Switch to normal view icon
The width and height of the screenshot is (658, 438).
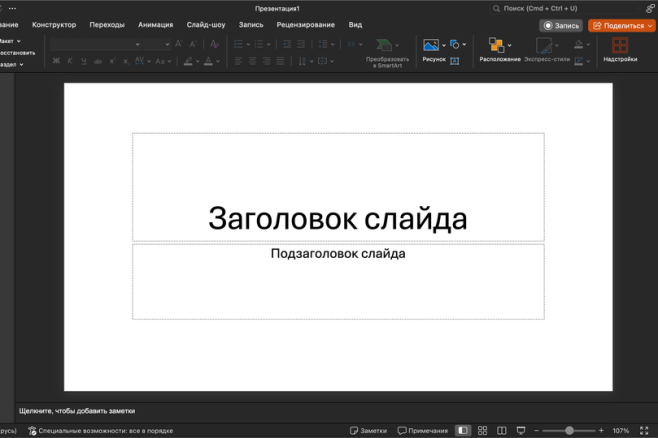(x=463, y=431)
